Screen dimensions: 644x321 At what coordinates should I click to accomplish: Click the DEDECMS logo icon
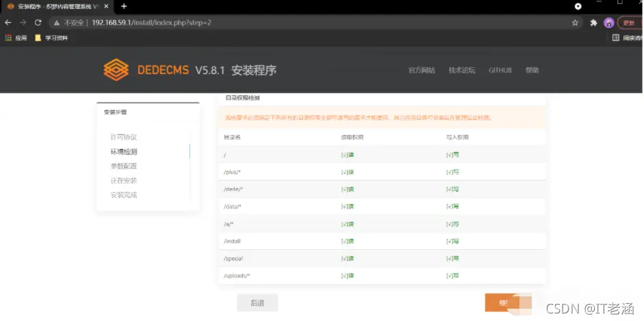[x=116, y=70]
